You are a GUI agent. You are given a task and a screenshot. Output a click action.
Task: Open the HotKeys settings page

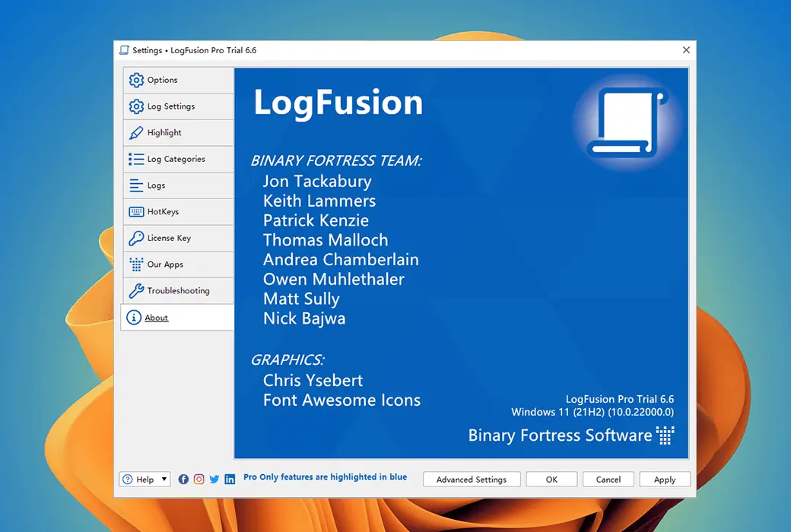pos(178,211)
